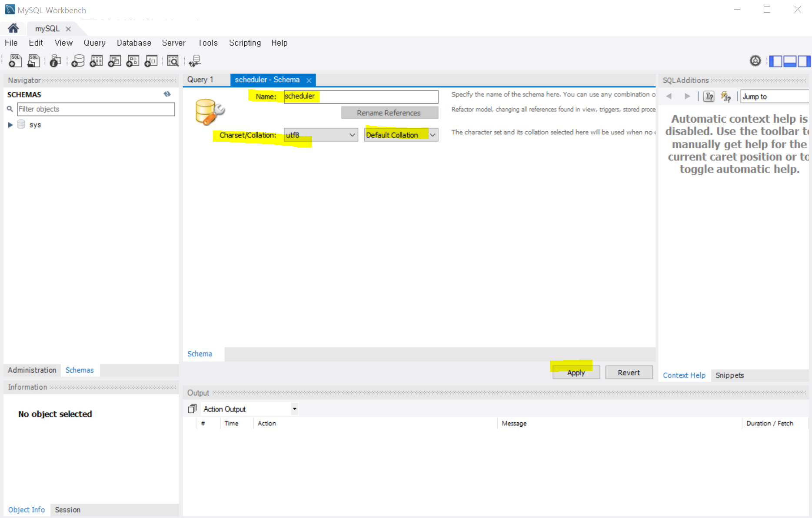
Task: Select the sys schema in navigator
Action: pos(35,125)
